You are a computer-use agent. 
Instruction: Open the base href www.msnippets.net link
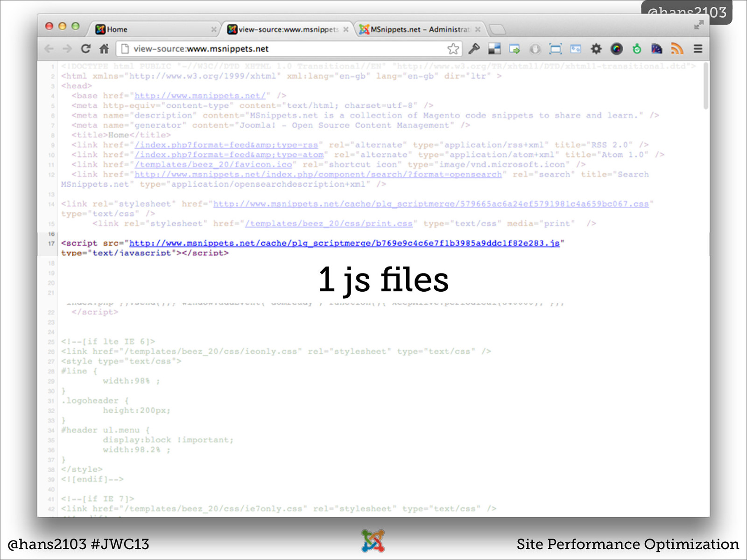point(200,96)
